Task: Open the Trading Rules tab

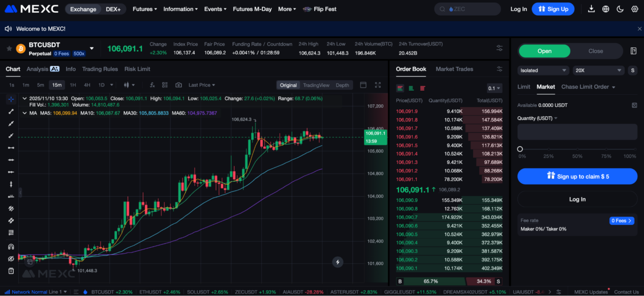Action: point(100,69)
